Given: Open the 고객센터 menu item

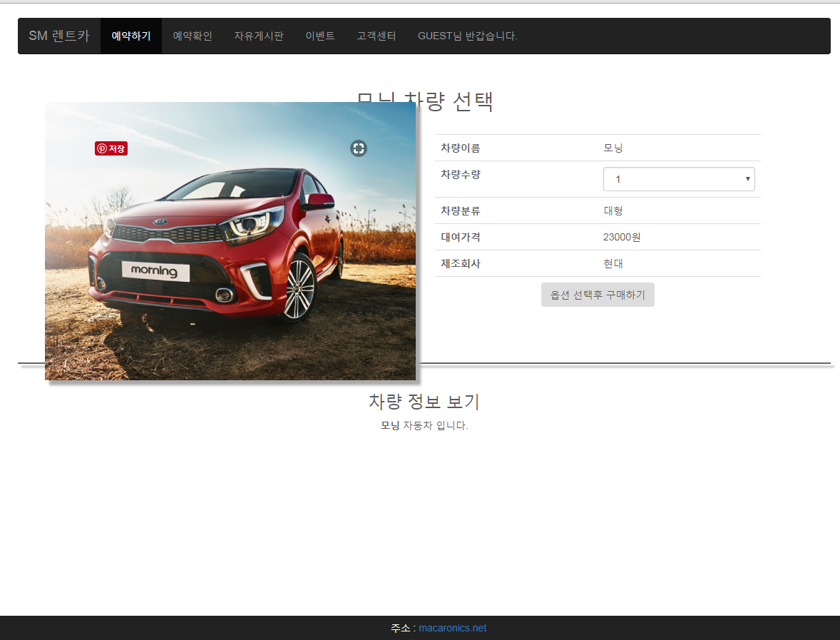Looking at the screenshot, I should (377, 36).
